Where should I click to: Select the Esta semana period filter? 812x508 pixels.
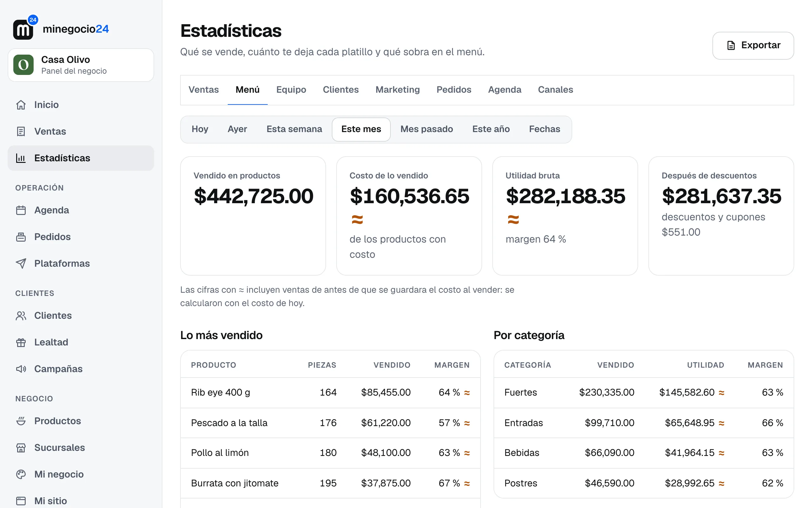294,129
